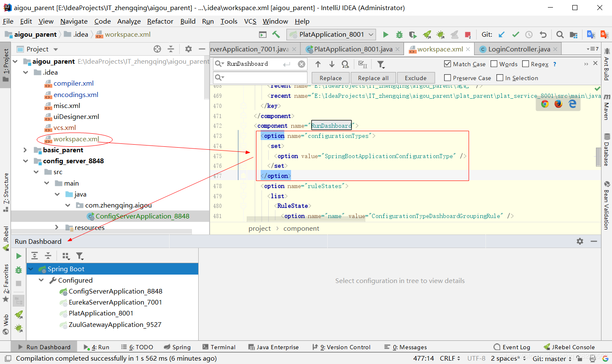Open Project panel settings gear

[188, 49]
